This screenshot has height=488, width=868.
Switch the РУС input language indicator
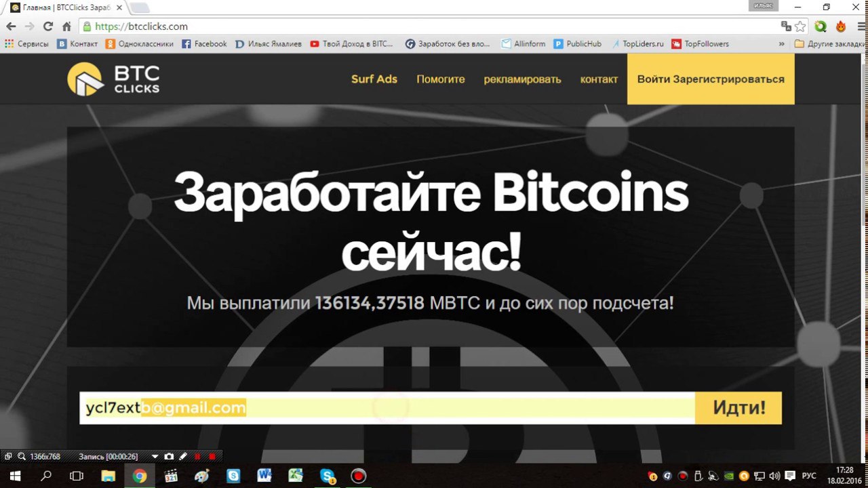pyautogui.click(x=809, y=476)
